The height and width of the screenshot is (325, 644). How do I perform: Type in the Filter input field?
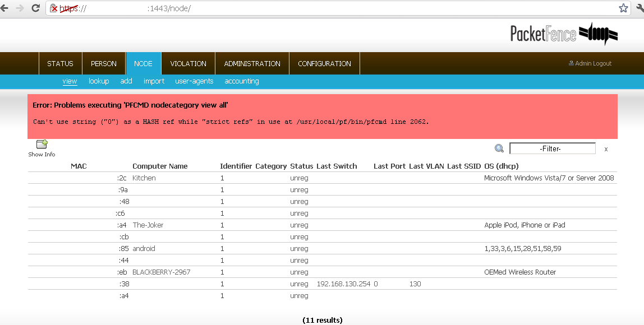(552, 148)
